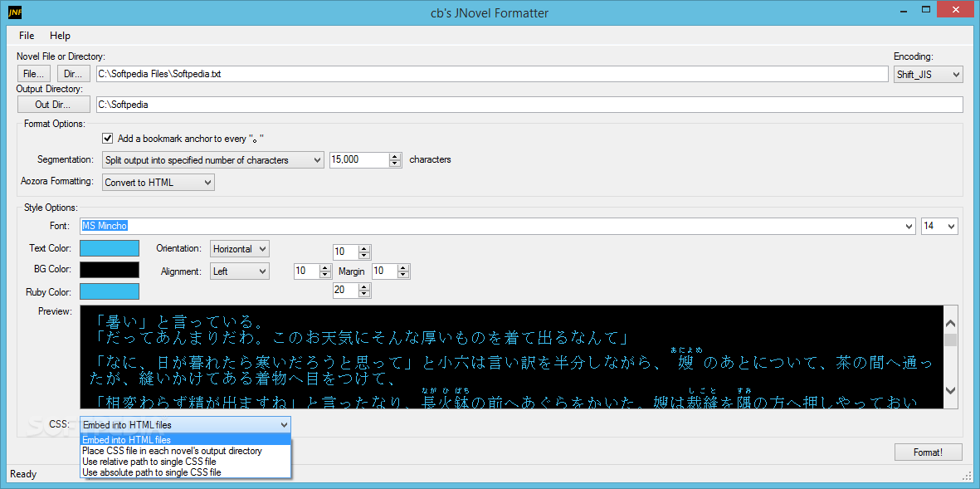Maximize the JNovel Formatter window

[928, 9]
